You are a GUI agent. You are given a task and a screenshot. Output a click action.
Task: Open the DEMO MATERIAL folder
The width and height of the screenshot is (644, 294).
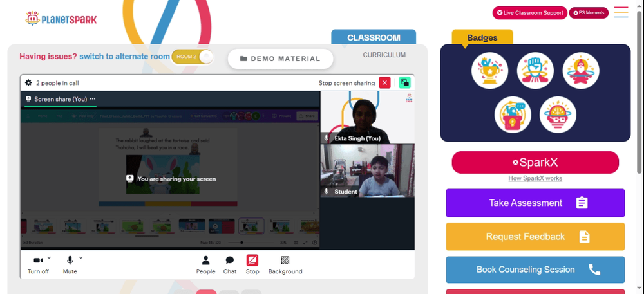click(281, 59)
